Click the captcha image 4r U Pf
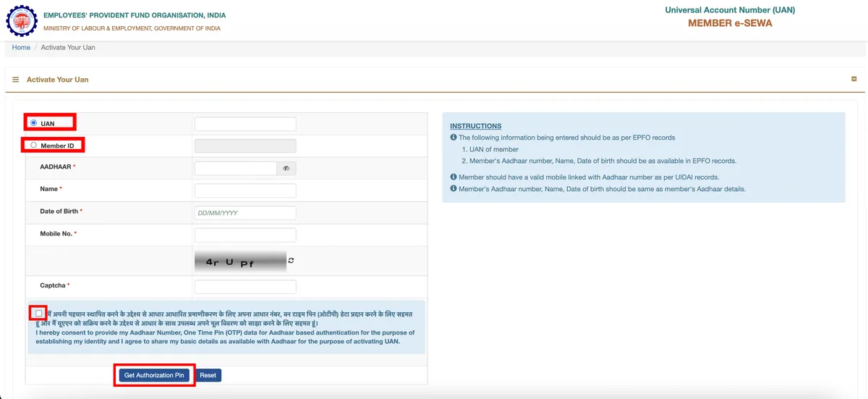Image resolution: width=868 pixels, height=399 pixels. pos(240,261)
